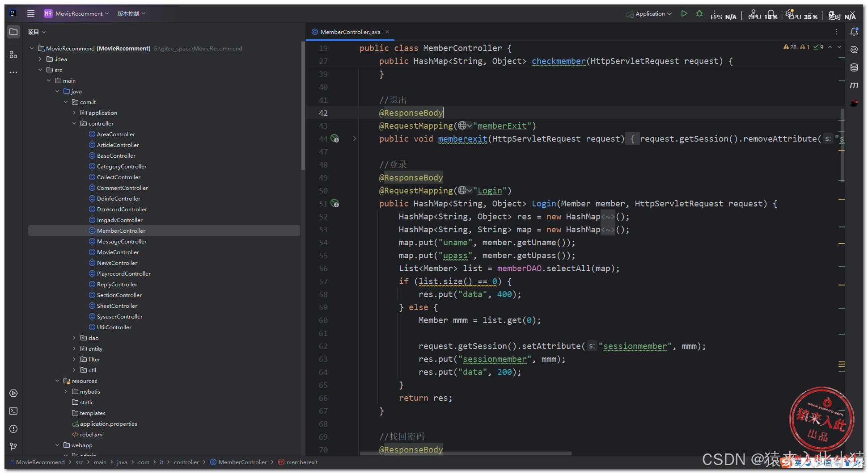Open the MovieRecomment project dropdown

[76, 13]
